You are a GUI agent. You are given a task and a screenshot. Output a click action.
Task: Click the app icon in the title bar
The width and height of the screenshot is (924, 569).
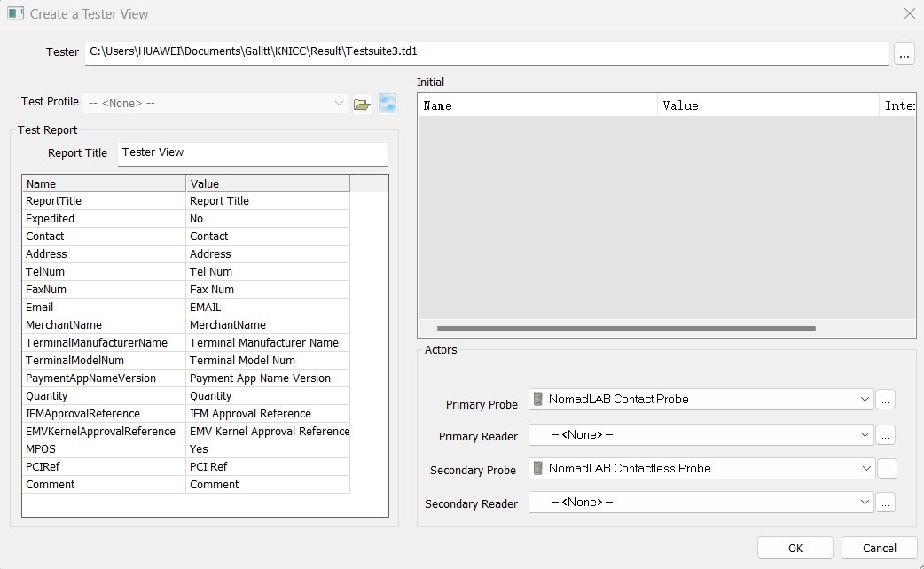click(15, 13)
